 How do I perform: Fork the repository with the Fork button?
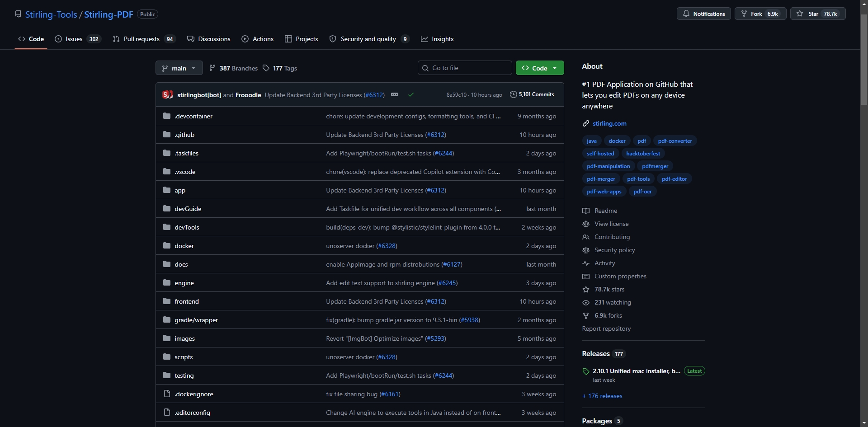click(x=760, y=14)
